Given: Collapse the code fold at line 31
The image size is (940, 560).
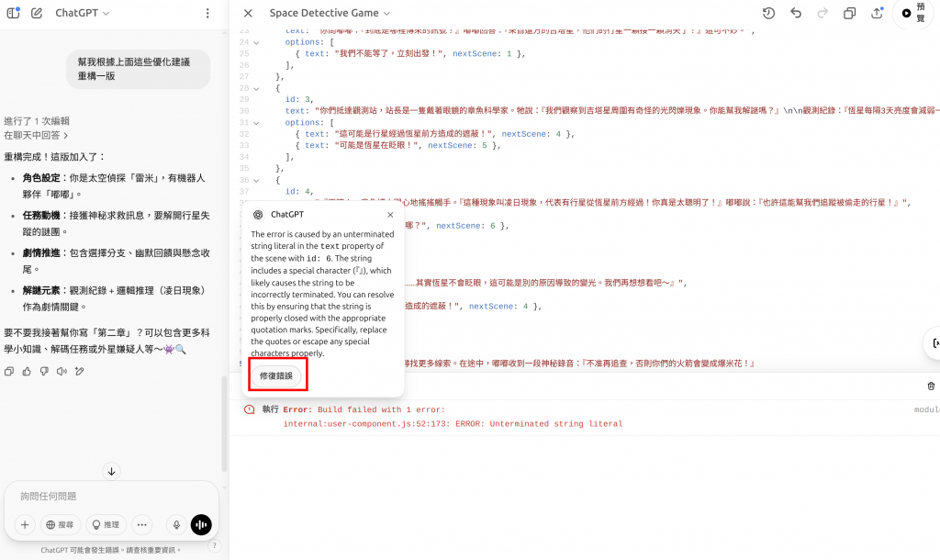Looking at the screenshot, I should coord(257,123).
